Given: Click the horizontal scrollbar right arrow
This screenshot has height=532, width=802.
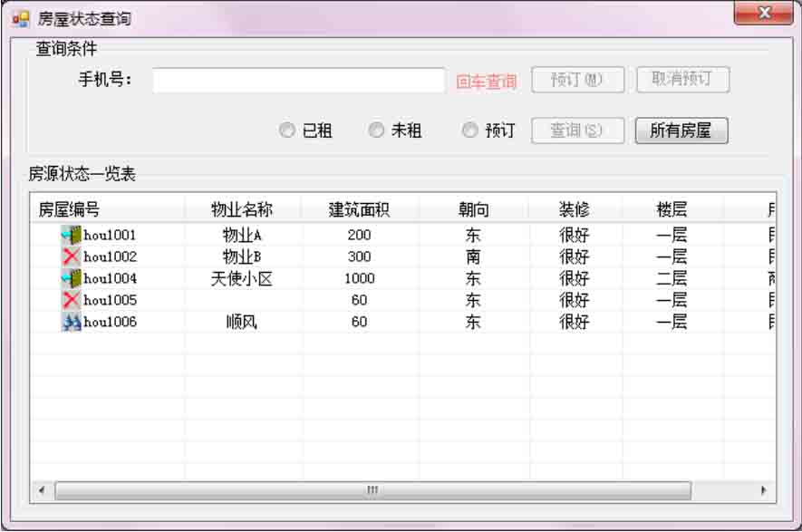Looking at the screenshot, I should point(763,490).
